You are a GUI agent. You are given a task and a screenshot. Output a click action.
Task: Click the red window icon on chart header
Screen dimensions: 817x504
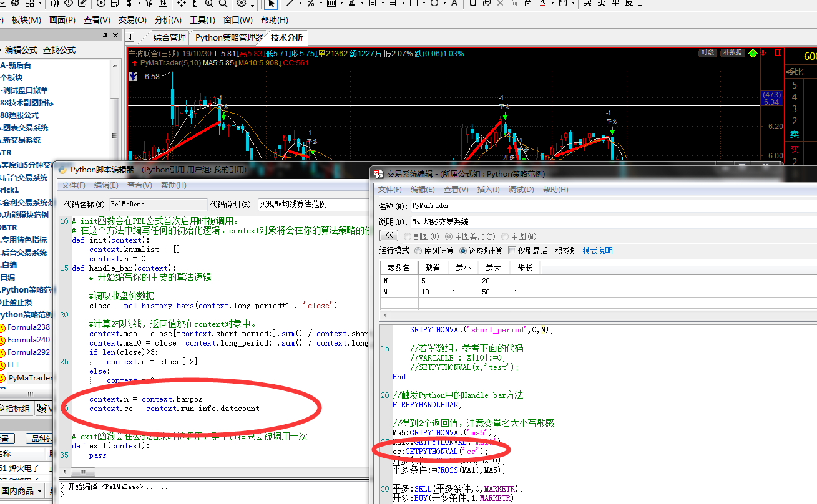[780, 53]
